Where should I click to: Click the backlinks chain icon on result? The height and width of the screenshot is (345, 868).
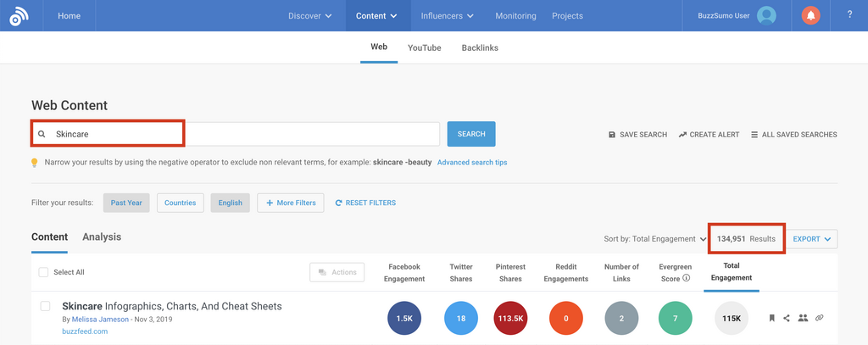pos(819,318)
